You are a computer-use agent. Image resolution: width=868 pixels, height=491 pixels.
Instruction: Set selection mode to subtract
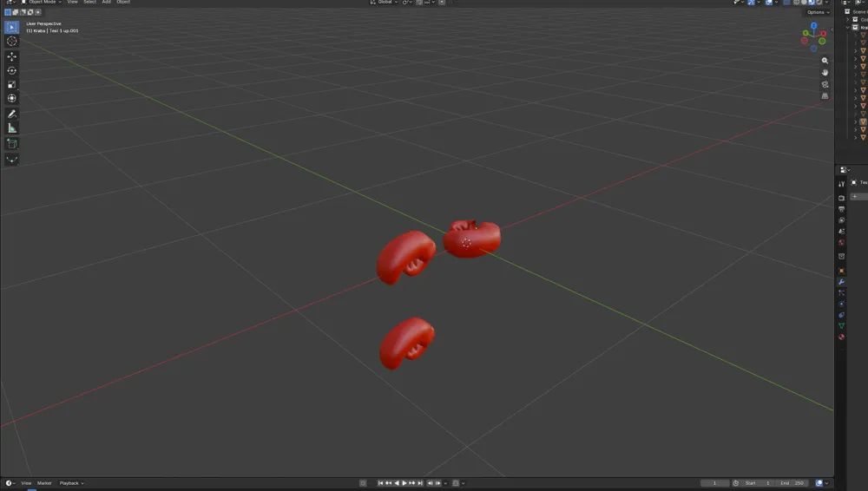pyautogui.click(x=23, y=12)
